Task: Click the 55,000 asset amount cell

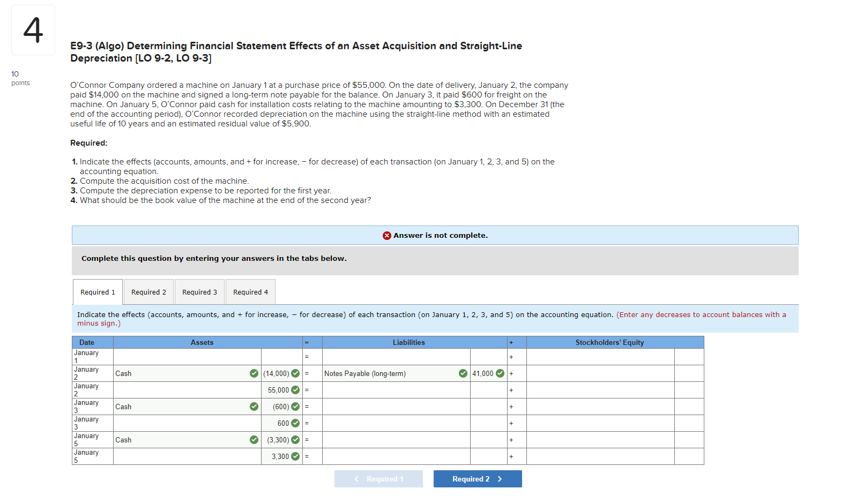Action: [x=281, y=390]
